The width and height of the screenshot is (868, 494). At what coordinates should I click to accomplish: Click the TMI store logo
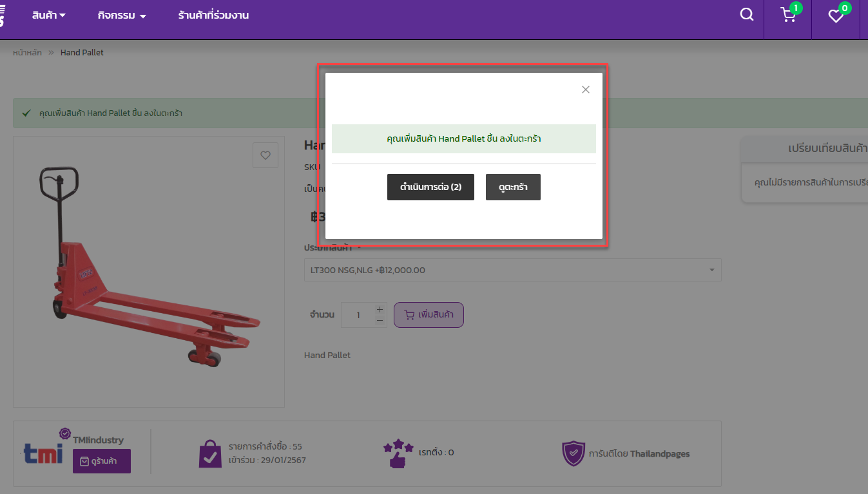click(43, 453)
